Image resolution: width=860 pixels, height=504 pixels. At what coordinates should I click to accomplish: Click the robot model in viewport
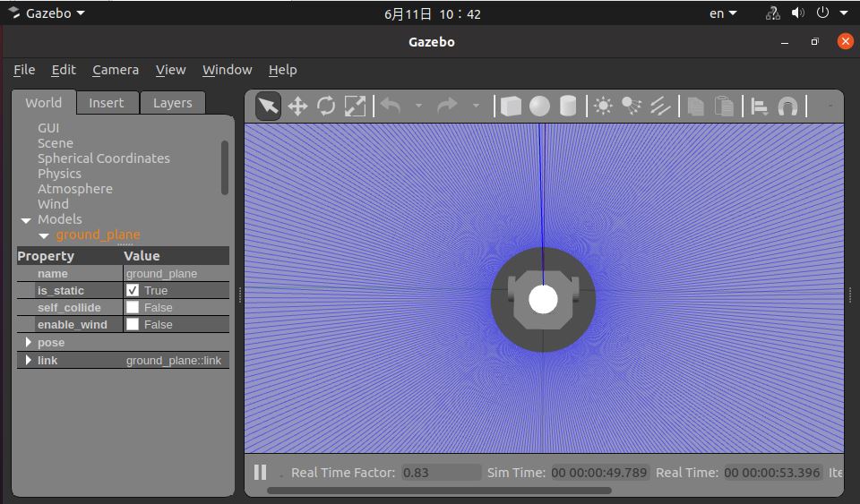(543, 299)
